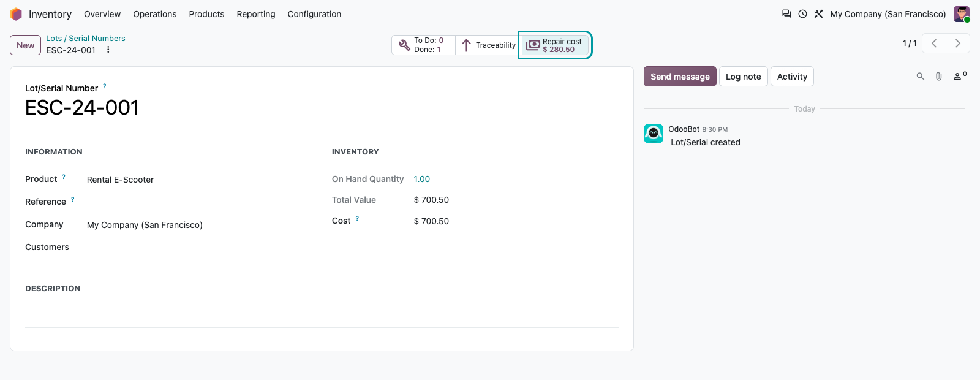Click the ESC-24-001 breadcrumb title

(71, 50)
